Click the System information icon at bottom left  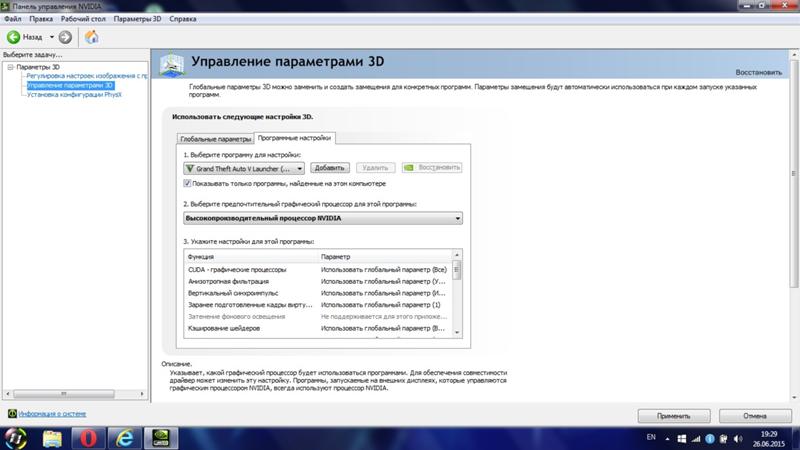click(x=12, y=413)
